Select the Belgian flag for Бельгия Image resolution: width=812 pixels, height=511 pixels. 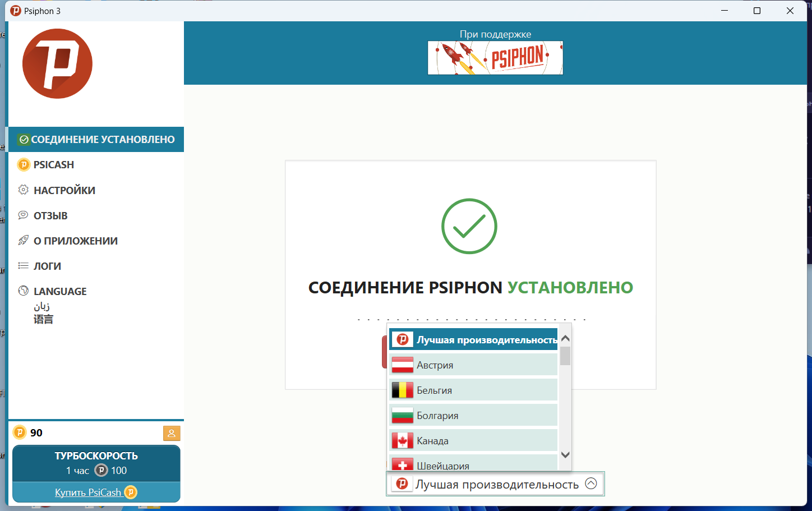coord(402,390)
